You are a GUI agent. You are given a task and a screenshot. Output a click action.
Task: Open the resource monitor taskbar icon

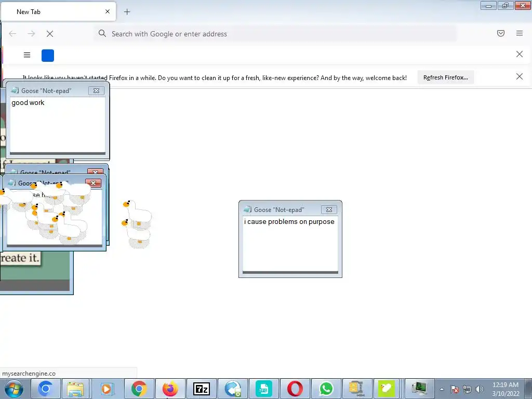point(419,389)
